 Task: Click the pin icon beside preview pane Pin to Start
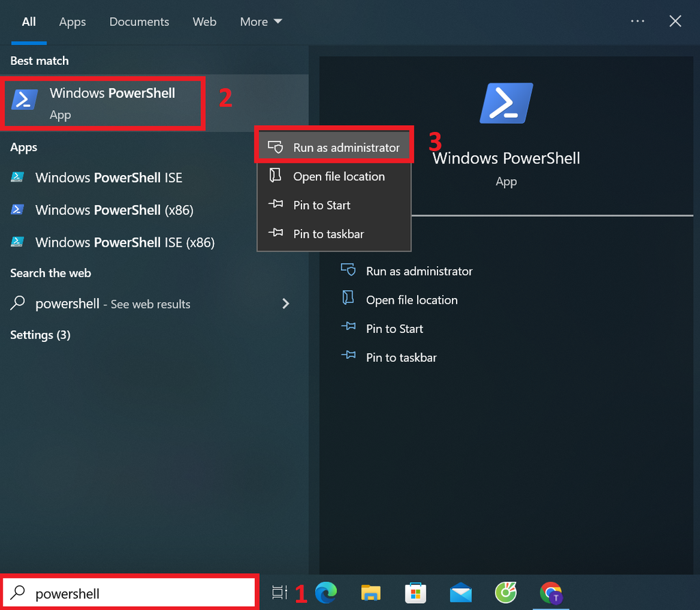coord(348,326)
